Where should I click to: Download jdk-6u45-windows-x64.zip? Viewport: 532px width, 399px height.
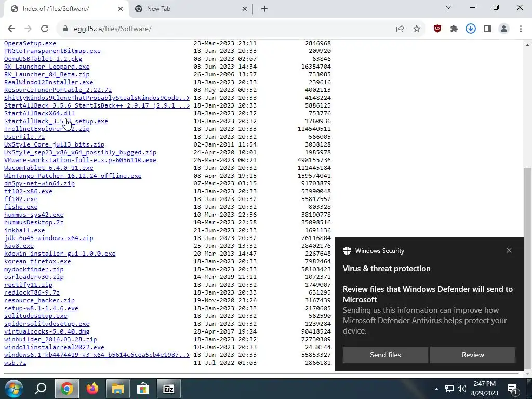tap(48, 238)
